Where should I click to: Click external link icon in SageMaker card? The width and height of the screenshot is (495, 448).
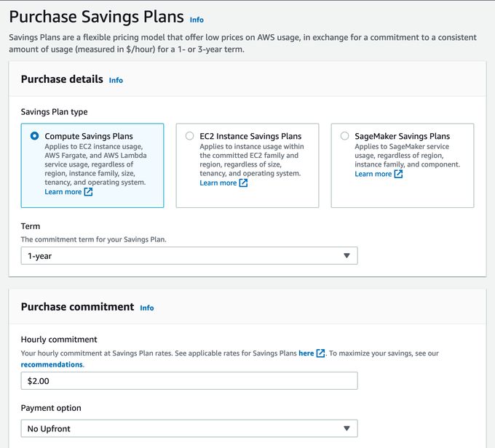click(x=398, y=174)
